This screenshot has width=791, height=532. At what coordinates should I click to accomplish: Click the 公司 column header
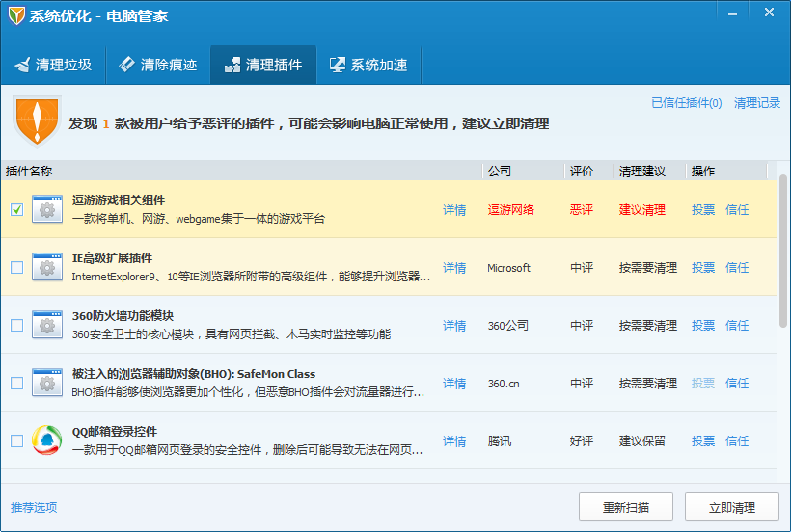coord(524,172)
